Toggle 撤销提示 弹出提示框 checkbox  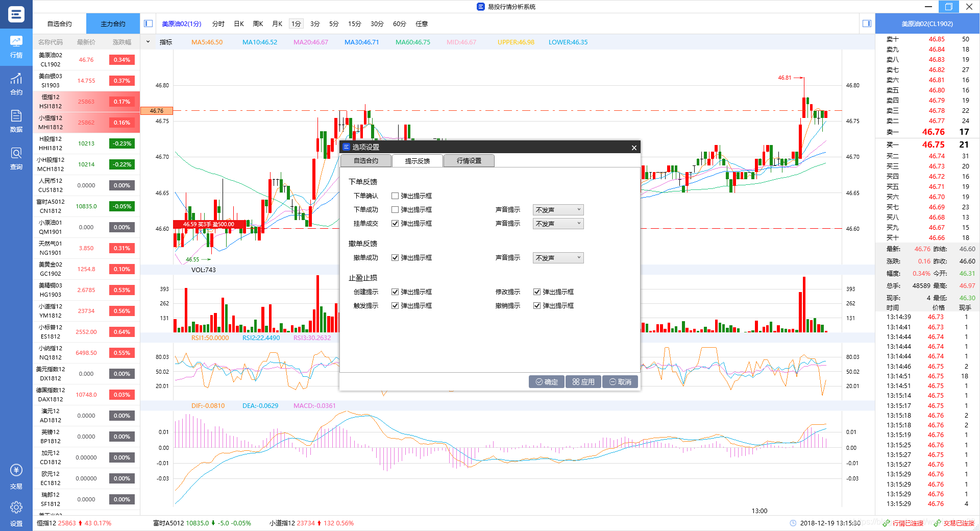[537, 306]
